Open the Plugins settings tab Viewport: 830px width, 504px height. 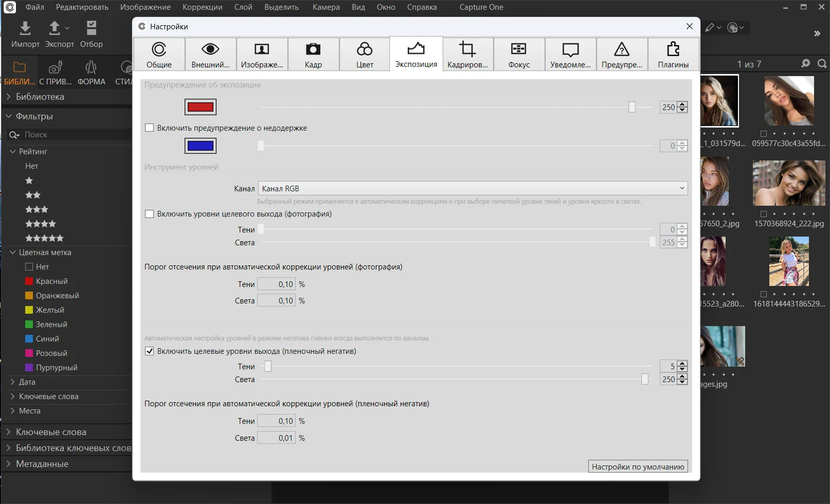click(x=673, y=55)
